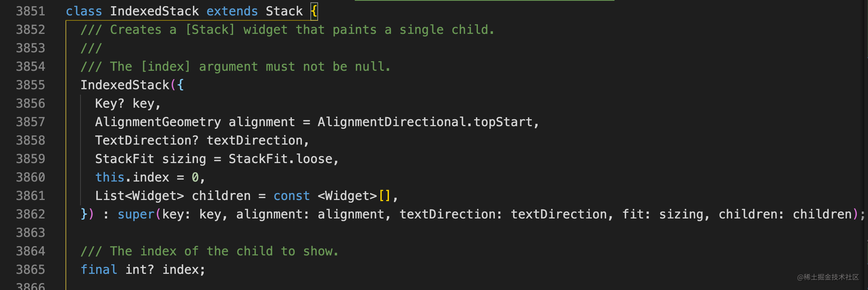This screenshot has height=290, width=868.
Task: Click line number 3864 in the gutter
Action: [30, 251]
